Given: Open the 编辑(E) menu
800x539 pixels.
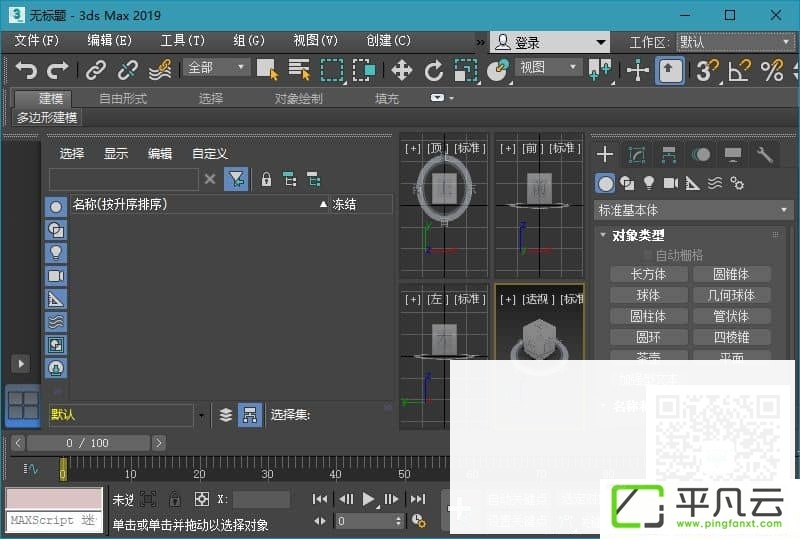Looking at the screenshot, I should [109, 40].
